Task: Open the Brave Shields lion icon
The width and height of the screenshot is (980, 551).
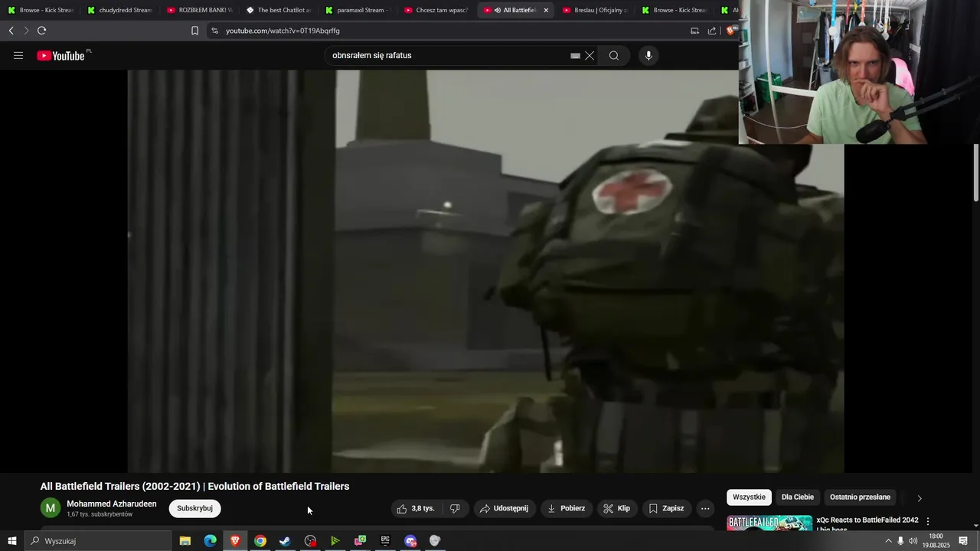Action: [730, 31]
